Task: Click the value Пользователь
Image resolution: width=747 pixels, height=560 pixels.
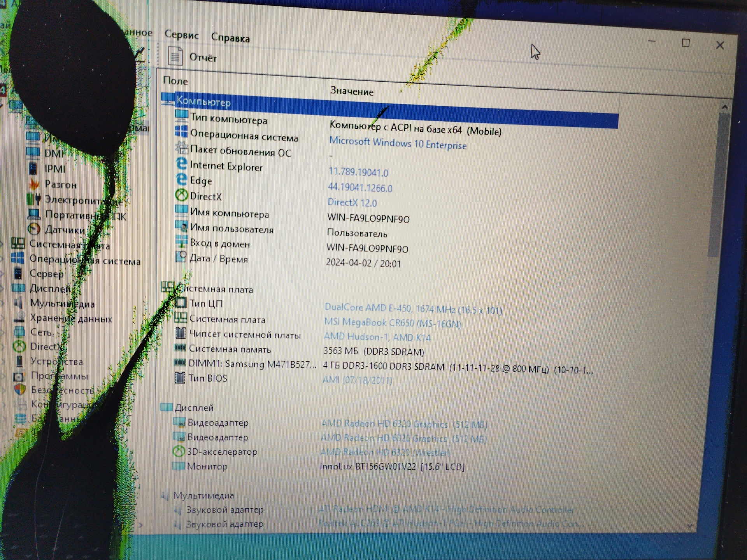Action: pyautogui.click(x=357, y=233)
